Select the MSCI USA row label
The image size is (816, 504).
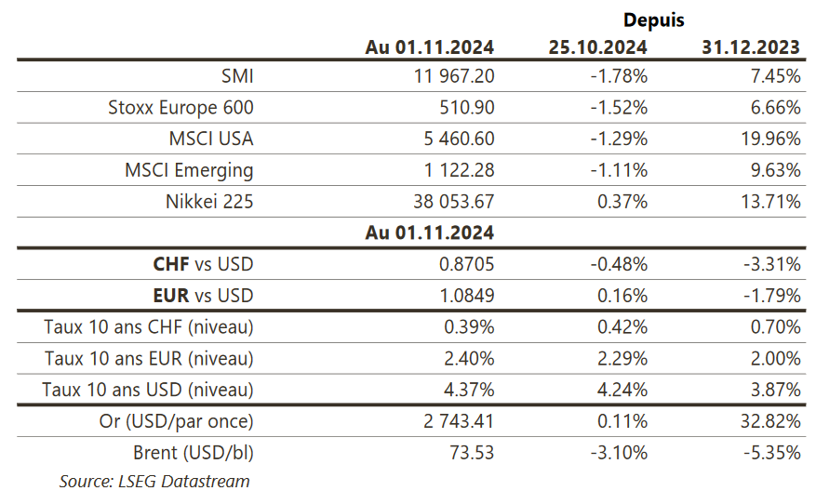(210, 139)
